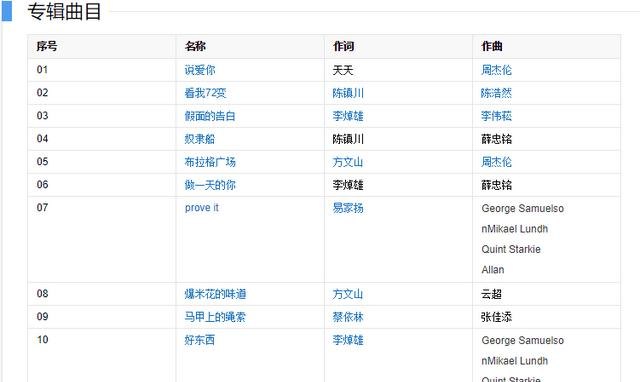Open the 蔡依林 lyricist link
640x382 pixels.
pos(348,317)
